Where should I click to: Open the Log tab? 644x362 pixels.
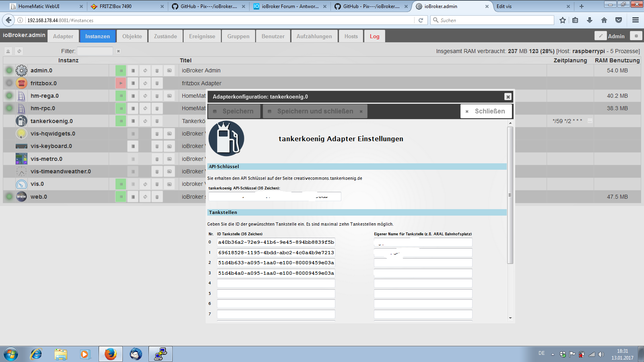pyautogui.click(x=375, y=36)
